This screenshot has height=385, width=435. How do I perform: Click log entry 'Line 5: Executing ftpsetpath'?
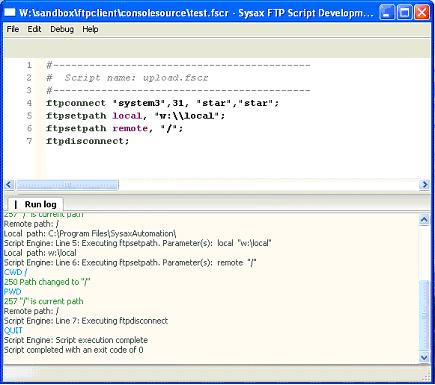[138, 243]
